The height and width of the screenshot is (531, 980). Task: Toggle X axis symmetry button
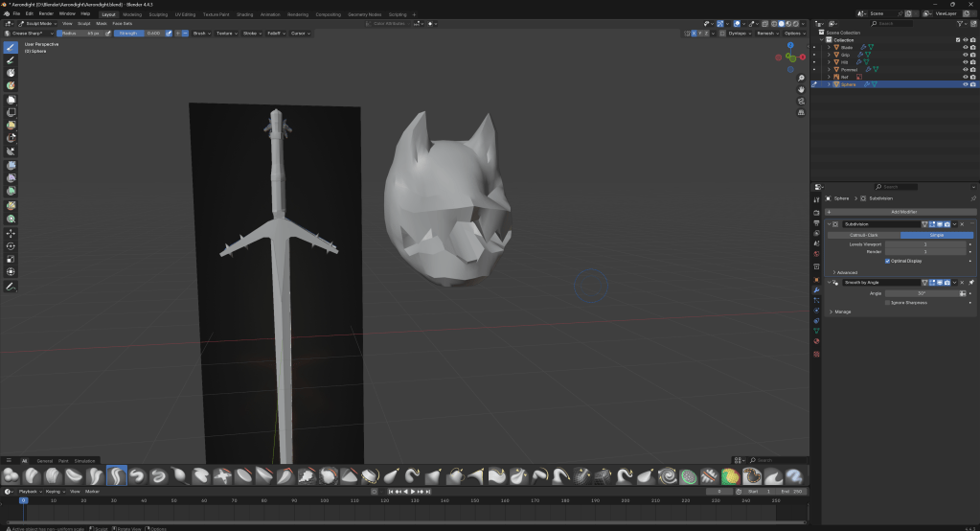click(x=694, y=33)
